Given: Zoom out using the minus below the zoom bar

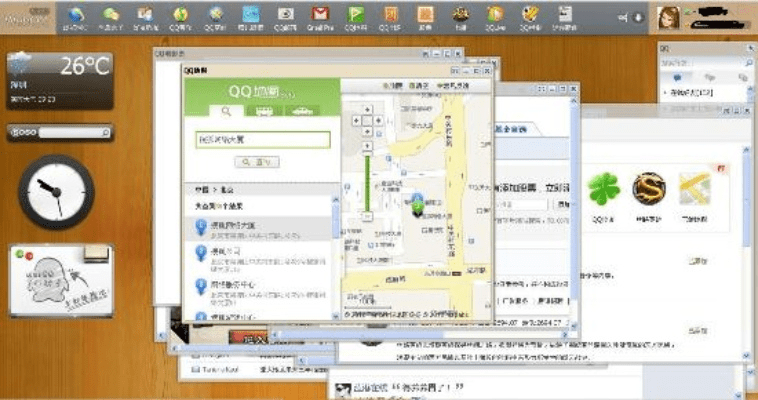Looking at the screenshot, I should (x=367, y=217).
